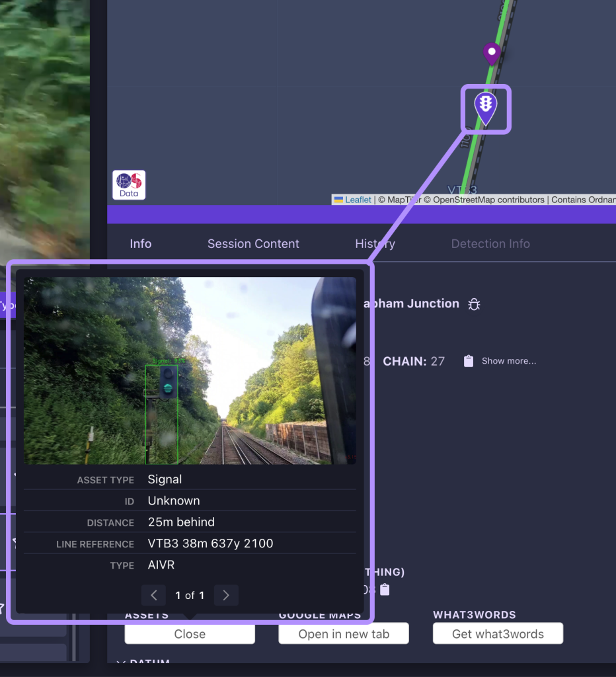Expand details with Show more...

tap(509, 361)
